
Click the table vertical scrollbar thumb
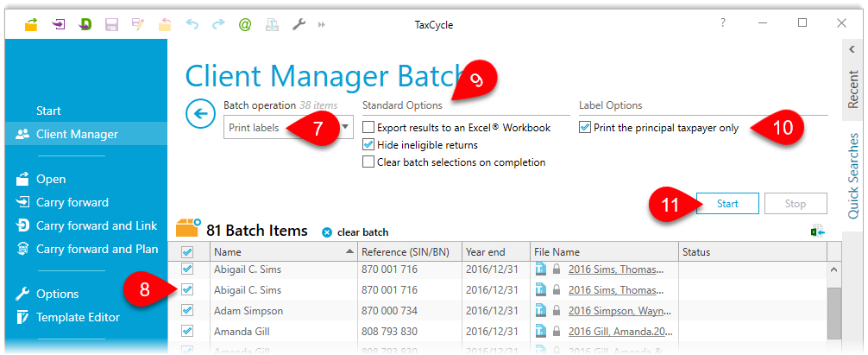pyautogui.click(x=834, y=313)
